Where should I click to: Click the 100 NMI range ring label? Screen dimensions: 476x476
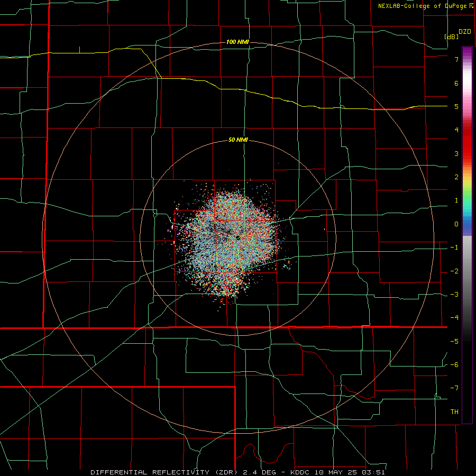(x=237, y=42)
